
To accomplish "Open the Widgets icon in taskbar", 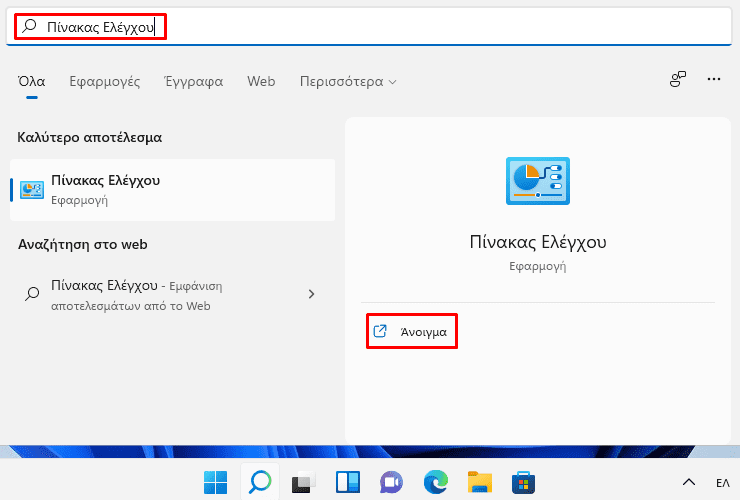I will click(x=348, y=483).
